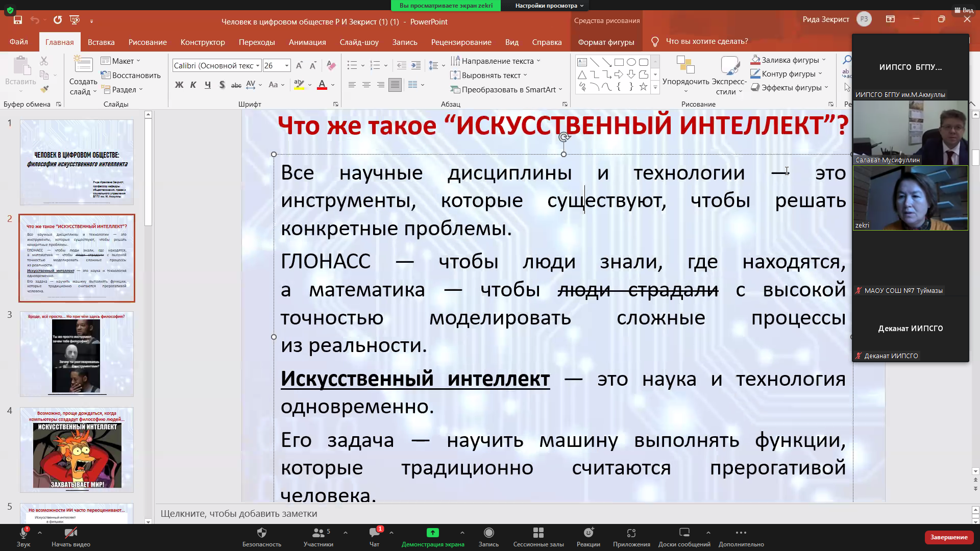Click the Сессионные залы grid icon
Image resolution: width=980 pixels, height=551 pixels.
pyautogui.click(x=538, y=533)
